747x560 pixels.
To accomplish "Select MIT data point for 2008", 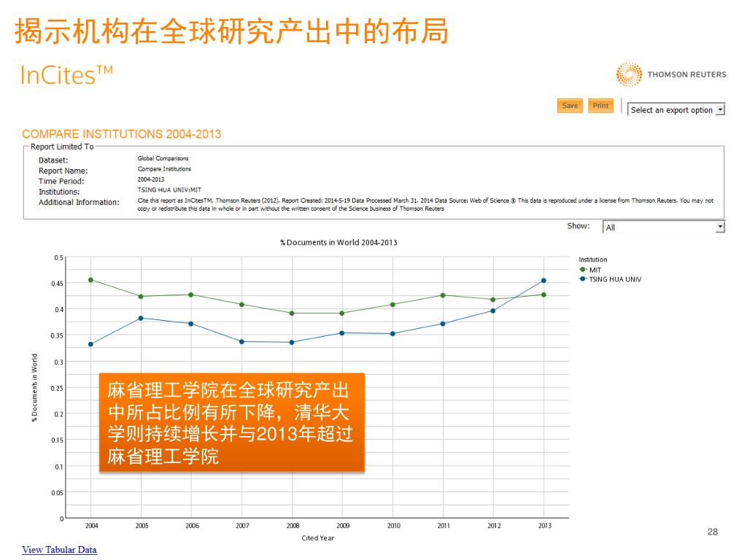I will [x=292, y=314].
